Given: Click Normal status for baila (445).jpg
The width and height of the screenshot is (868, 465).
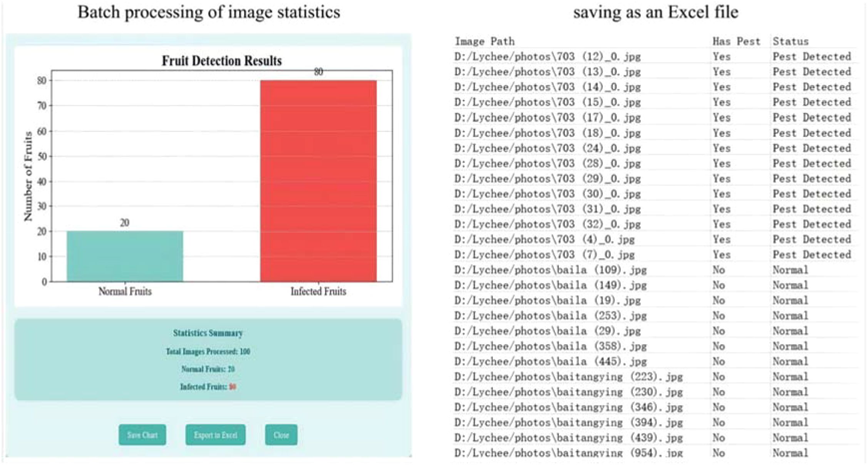Looking at the screenshot, I should click(x=790, y=361).
